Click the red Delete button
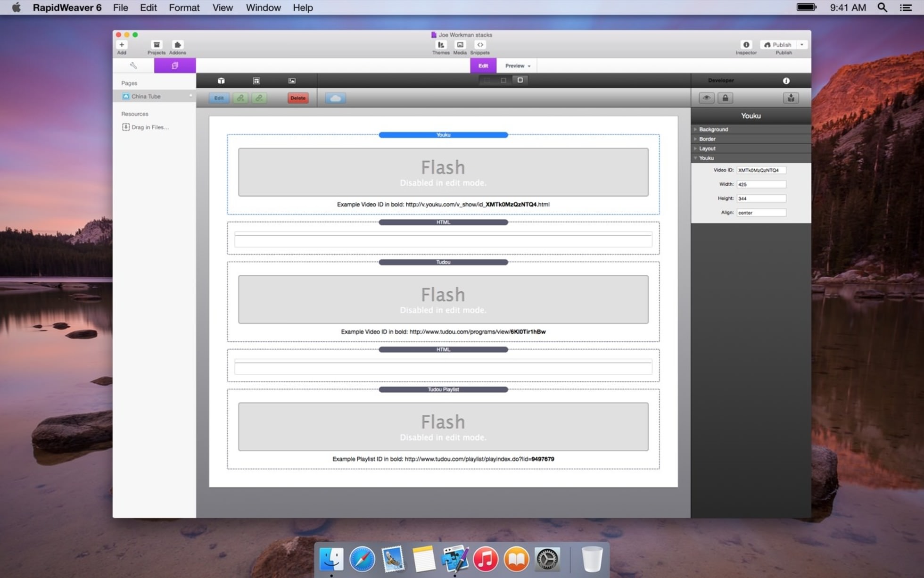Screen dimensions: 924x578 [x=298, y=98]
